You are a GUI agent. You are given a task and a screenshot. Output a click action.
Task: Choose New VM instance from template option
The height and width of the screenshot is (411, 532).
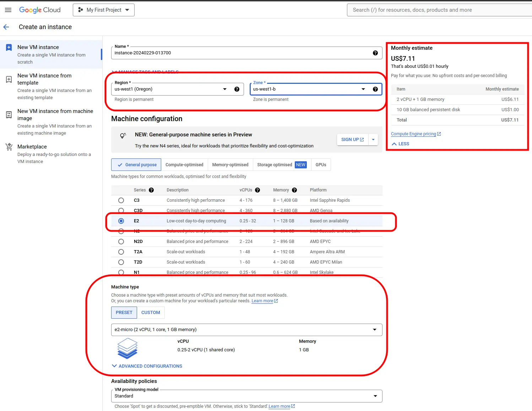click(x=51, y=86)
